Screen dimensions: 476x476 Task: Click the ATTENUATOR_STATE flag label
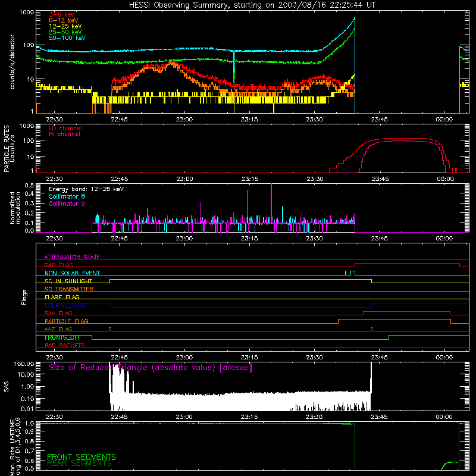[x=72, y=257]
